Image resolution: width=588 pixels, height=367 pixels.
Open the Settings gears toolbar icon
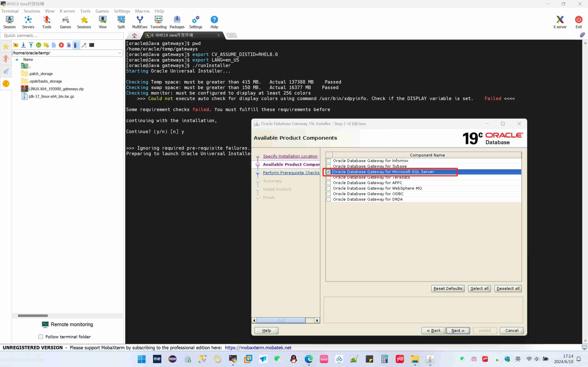(196, 22)
